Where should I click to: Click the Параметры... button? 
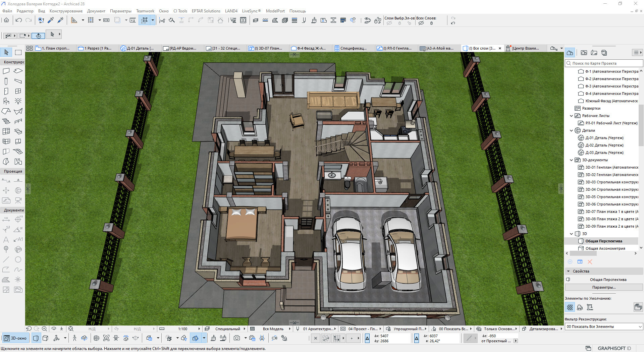(603, 287)
